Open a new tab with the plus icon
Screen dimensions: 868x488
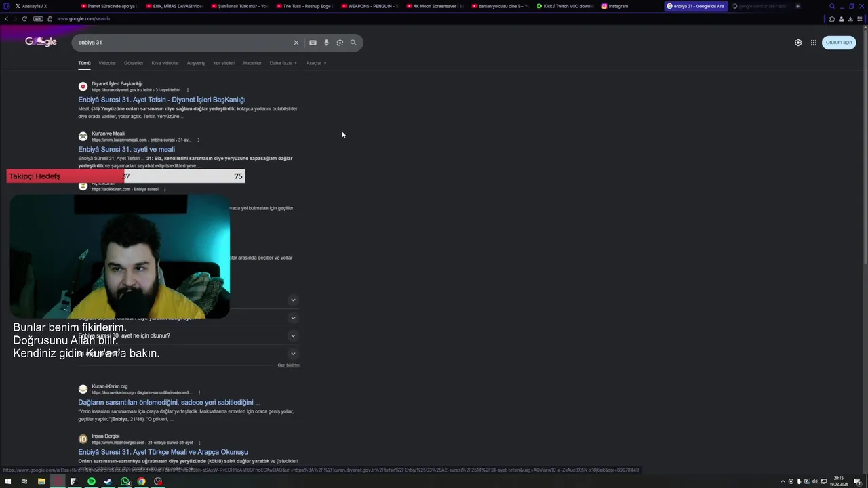[797, 6]
